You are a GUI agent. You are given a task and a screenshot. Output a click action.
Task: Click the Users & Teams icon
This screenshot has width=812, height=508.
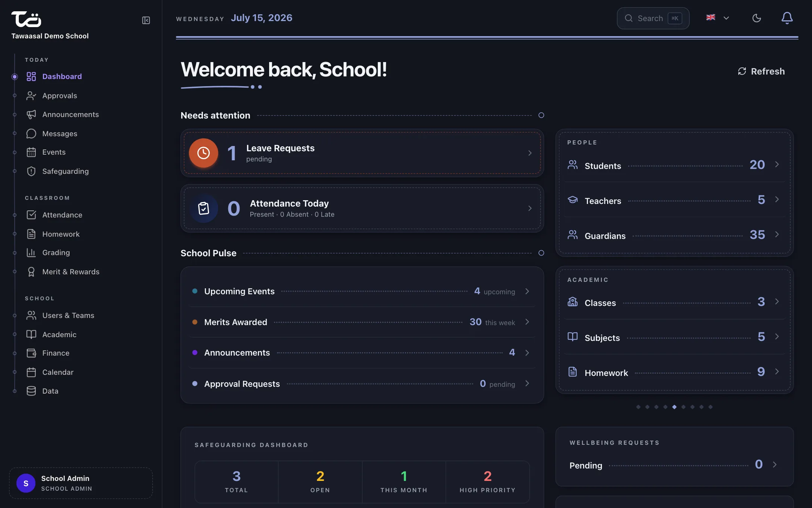31,315
